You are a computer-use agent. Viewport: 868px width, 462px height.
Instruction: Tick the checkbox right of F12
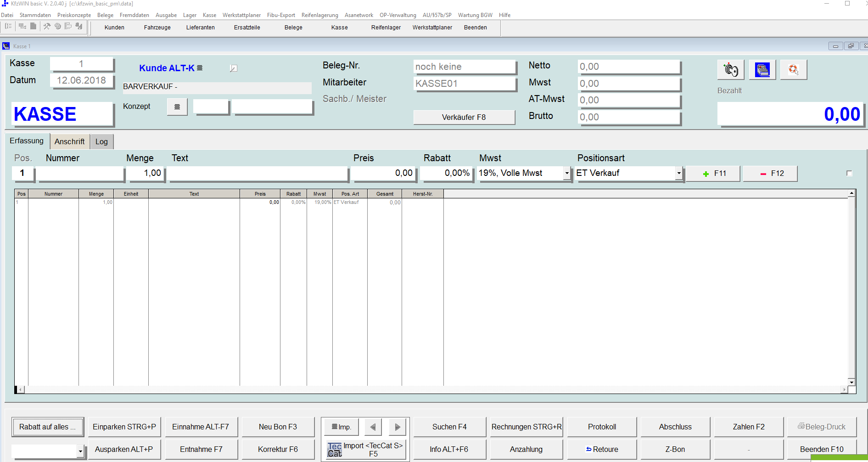click(x=849, y=173)
